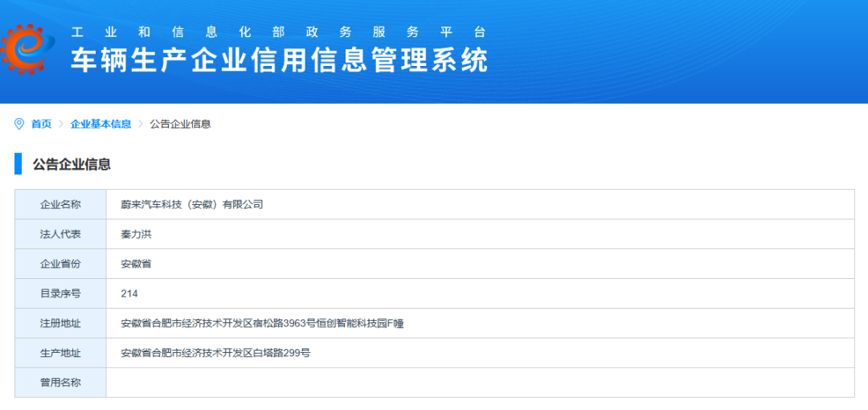Go to 企业基本信息 breadcrumb link
This screenshot has height=410, width=868.
point(100,124)
